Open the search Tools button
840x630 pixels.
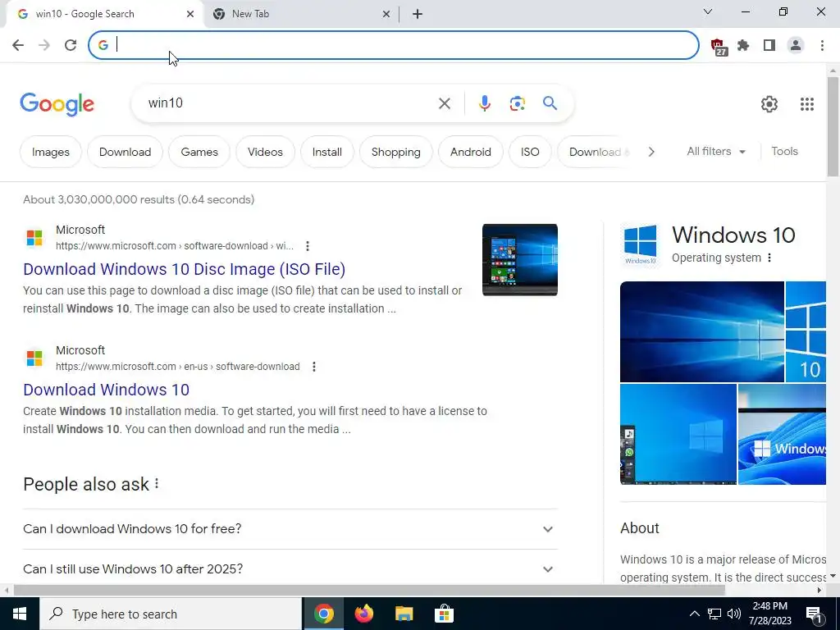pyautogui.click(x=784, y=152)
